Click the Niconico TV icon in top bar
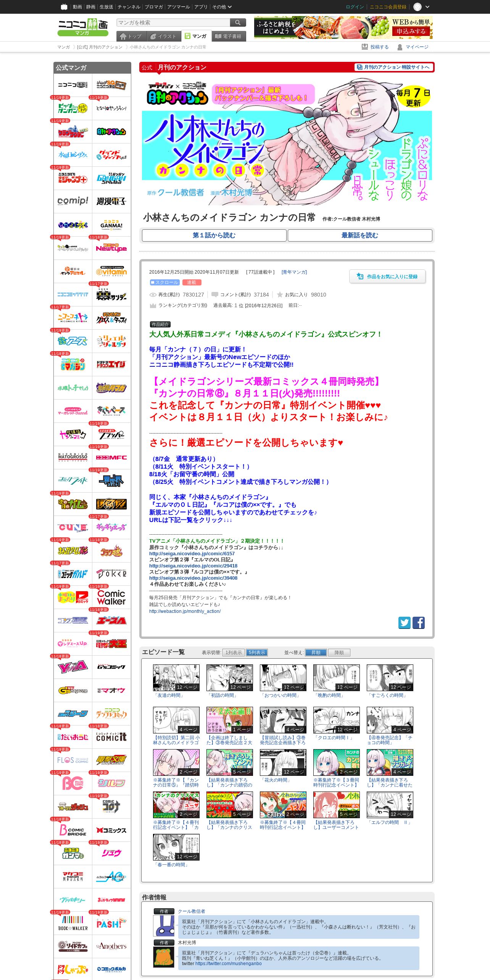Image resolution: width=490 pixels, height=980 pixels. click(x=64, y=7)
